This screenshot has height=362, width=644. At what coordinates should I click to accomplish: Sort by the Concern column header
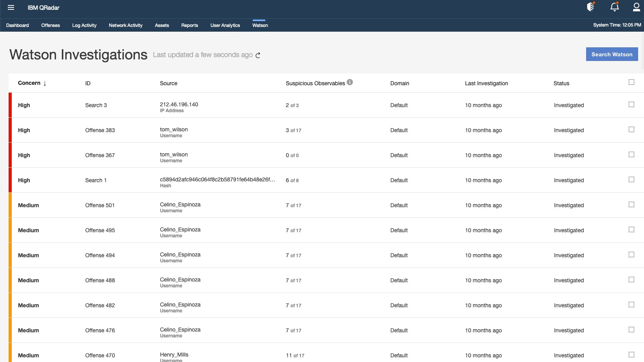coord(29,83)
